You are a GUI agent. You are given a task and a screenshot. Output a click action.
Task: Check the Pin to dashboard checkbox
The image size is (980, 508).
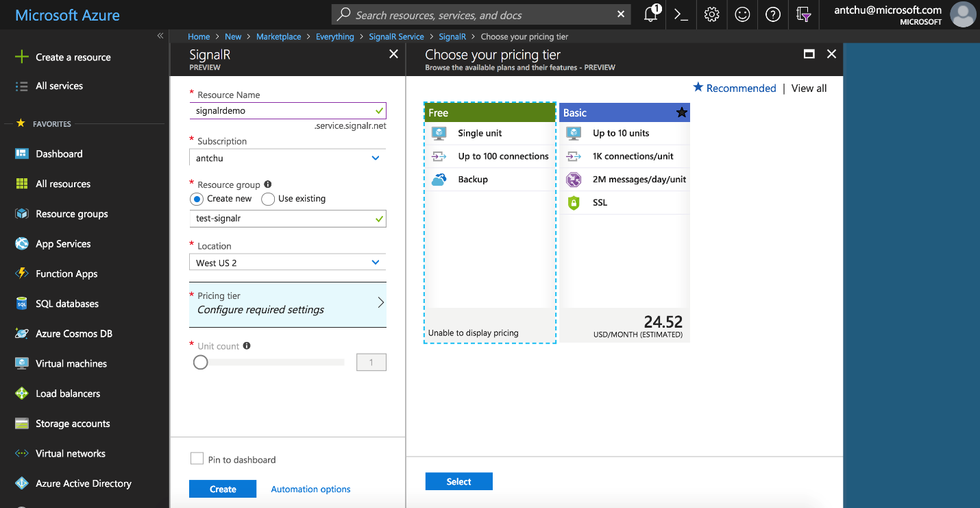pos(197,459)
